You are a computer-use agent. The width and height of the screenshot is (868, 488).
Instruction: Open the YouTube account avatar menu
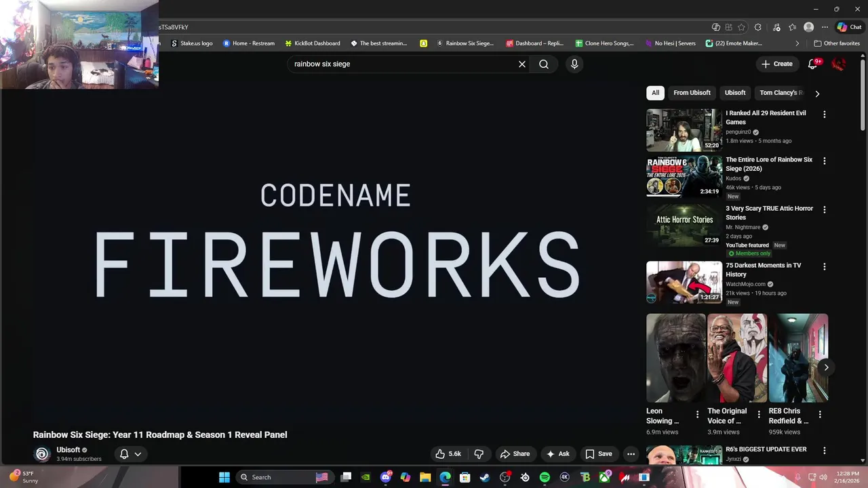coord(839,64)
